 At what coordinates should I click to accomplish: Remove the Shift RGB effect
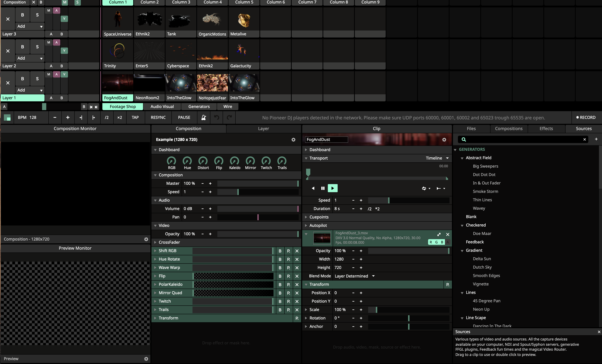(297, 251)
